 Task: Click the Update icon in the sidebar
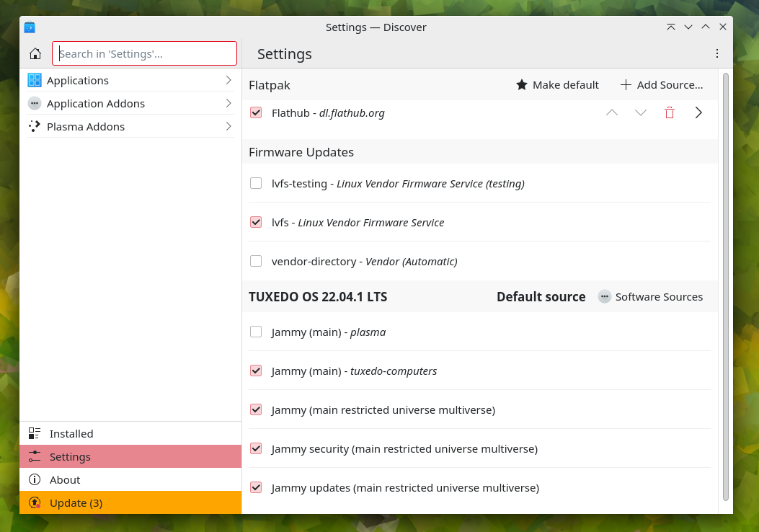[34, 502]
